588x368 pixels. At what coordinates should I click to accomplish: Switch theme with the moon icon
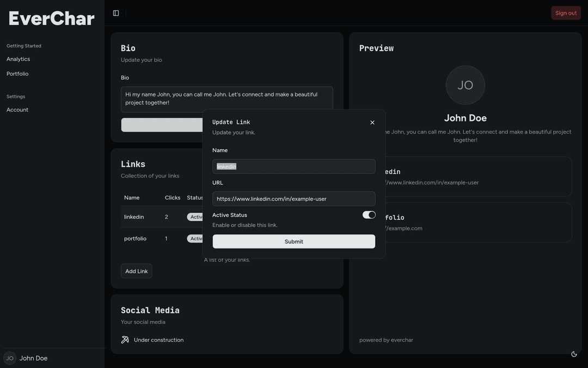pyautogui.click(x=574, y=354)
